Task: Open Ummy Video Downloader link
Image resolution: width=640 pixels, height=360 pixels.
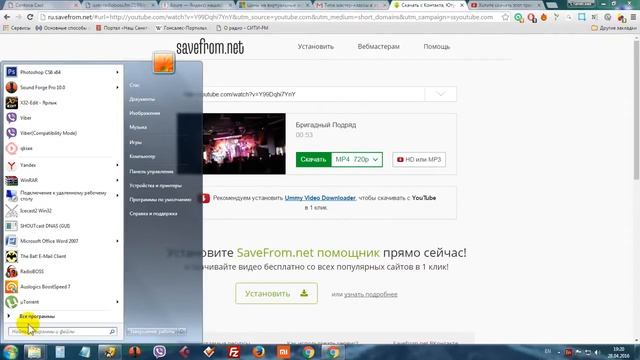Action: 320,198
